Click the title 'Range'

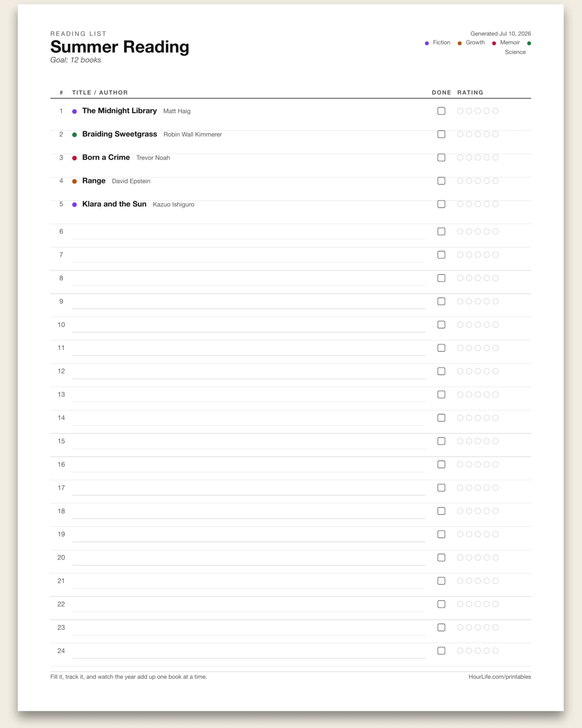(94, 181)
